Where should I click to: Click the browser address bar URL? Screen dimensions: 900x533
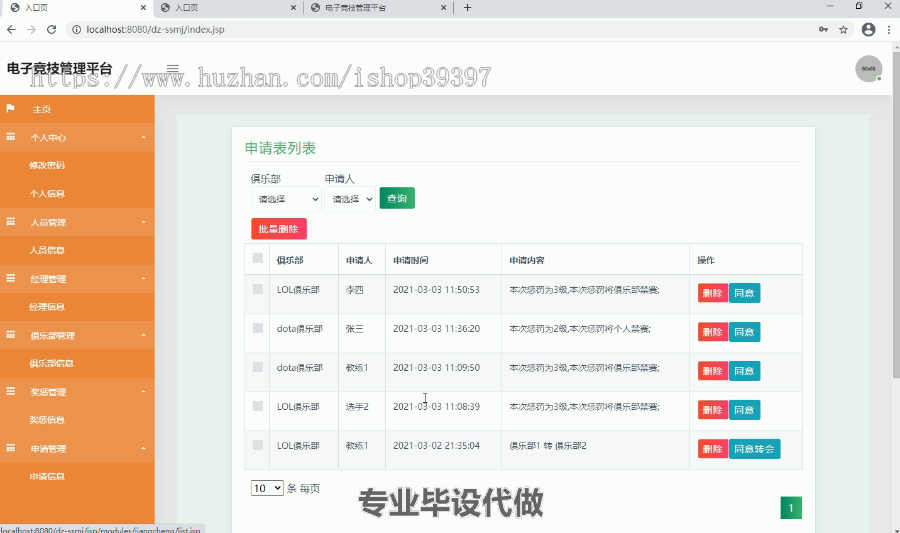(x=155, y=29)
